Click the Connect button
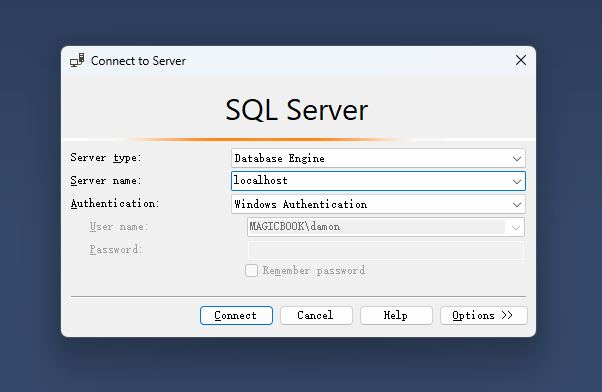Image resolution: width=602 pixels, height=392 pixels. pyautogui.click(x=236, y=315)
